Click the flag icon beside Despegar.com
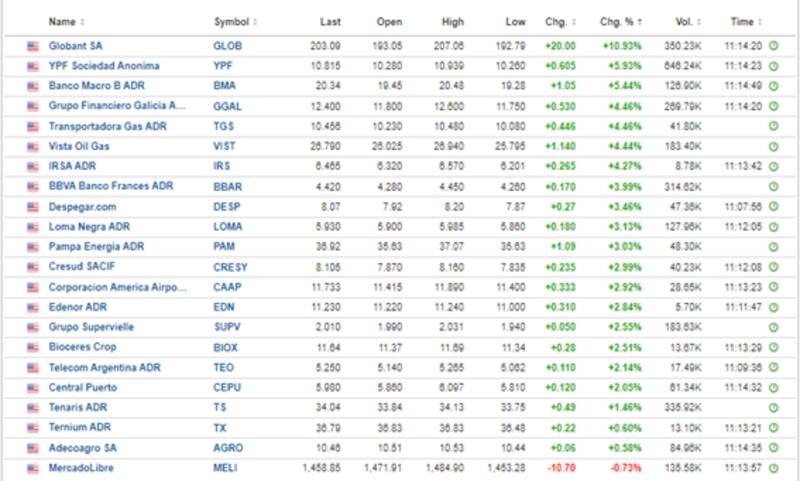The image size is (800, 481). point(32,207)
